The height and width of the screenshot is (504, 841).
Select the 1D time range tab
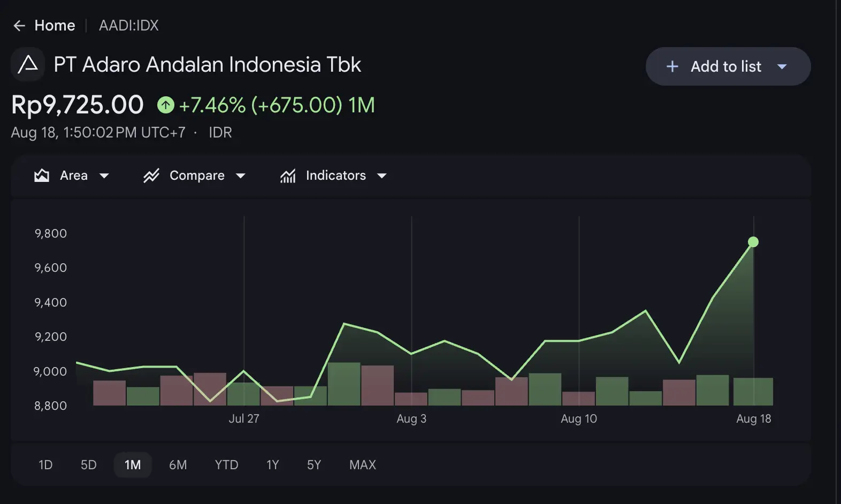[45, 465]
